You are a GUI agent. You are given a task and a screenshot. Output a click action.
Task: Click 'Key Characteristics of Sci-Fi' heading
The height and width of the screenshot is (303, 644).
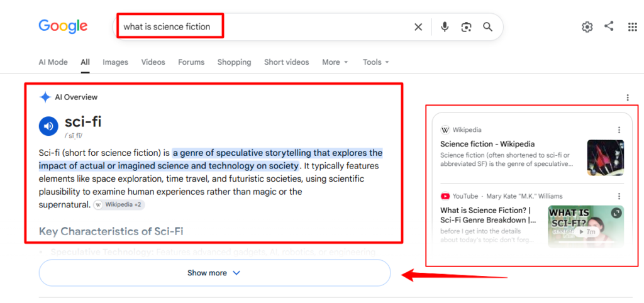tap(111, 231)
